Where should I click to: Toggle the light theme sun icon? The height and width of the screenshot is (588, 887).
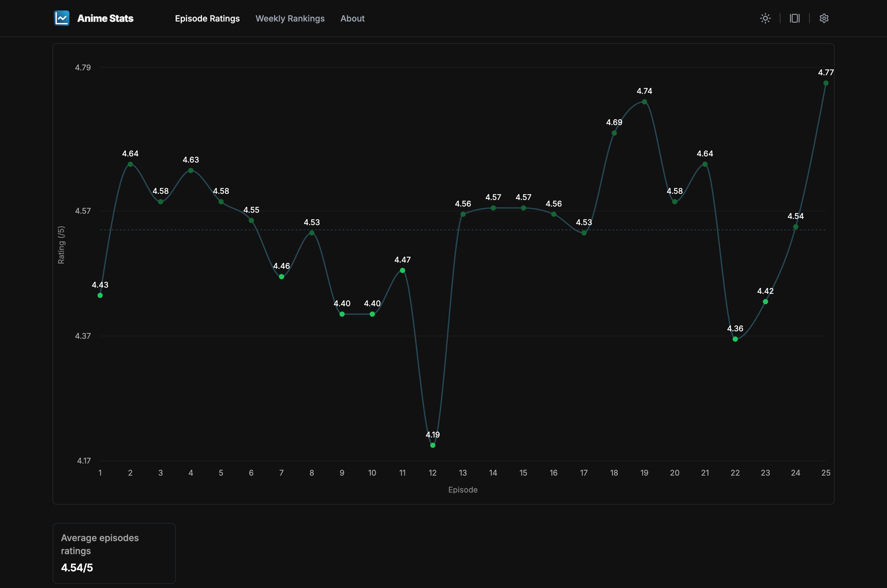point(765,18)
